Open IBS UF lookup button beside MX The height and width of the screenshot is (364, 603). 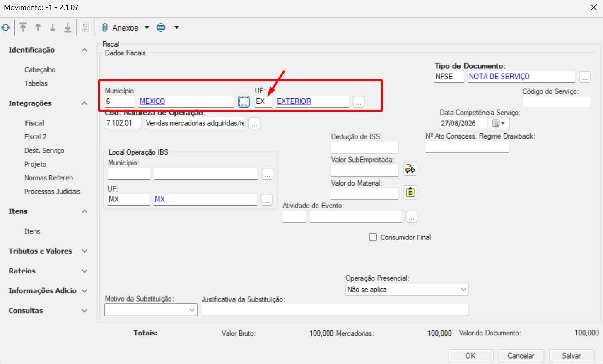tap(267, 200)
